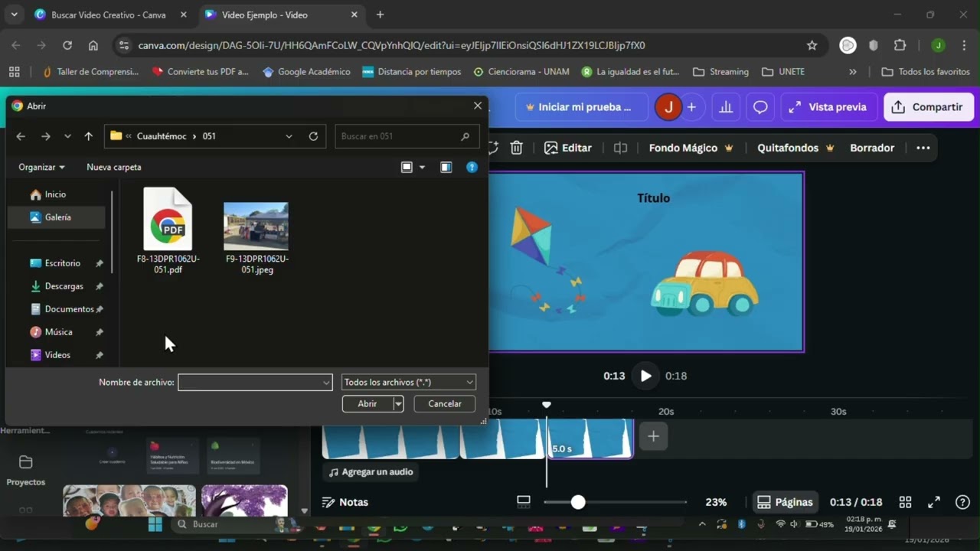Enter fullscreen presentation mode
Image resolution: width=980 pixels, height=551 pixels.
934,502
